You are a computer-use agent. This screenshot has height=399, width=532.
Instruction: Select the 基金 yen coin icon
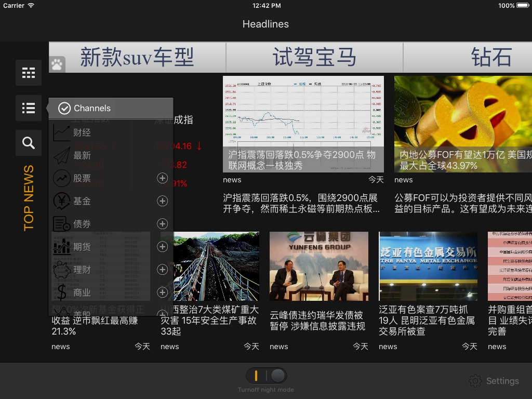[62, 201]
